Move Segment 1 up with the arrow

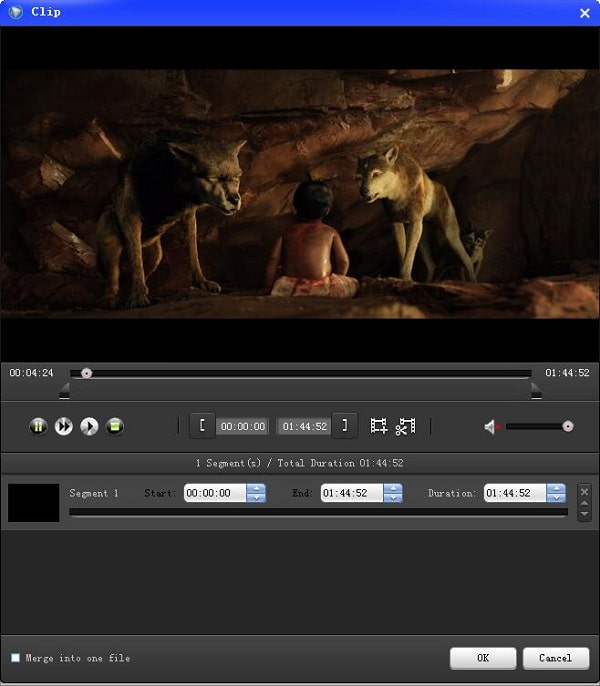tap(584, 504)
